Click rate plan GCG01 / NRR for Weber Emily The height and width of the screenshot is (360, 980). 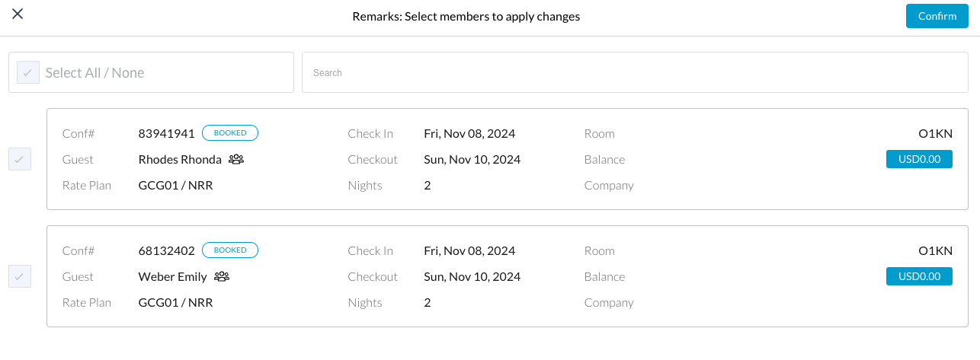coord(175,303)
